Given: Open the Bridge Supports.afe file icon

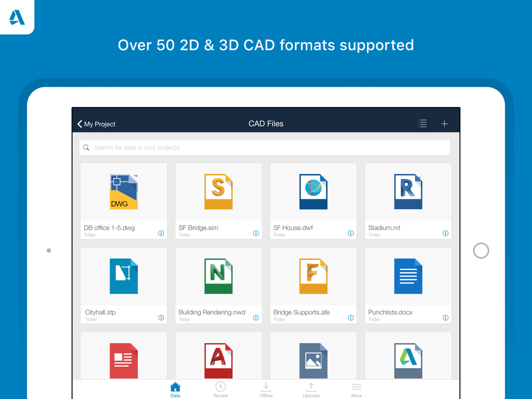Looking at the screenshot, I should click(x=313, y=276).
